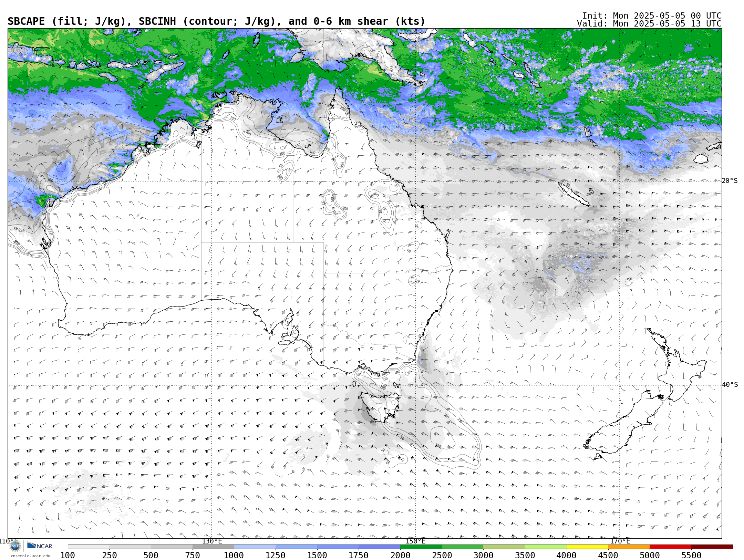Image resolution: width=744 pixels, height=560 pixels.
Task: Choose the blue 1250–1500 colorbar swatch
Action: pyautogui.click(x=296, y=547)
